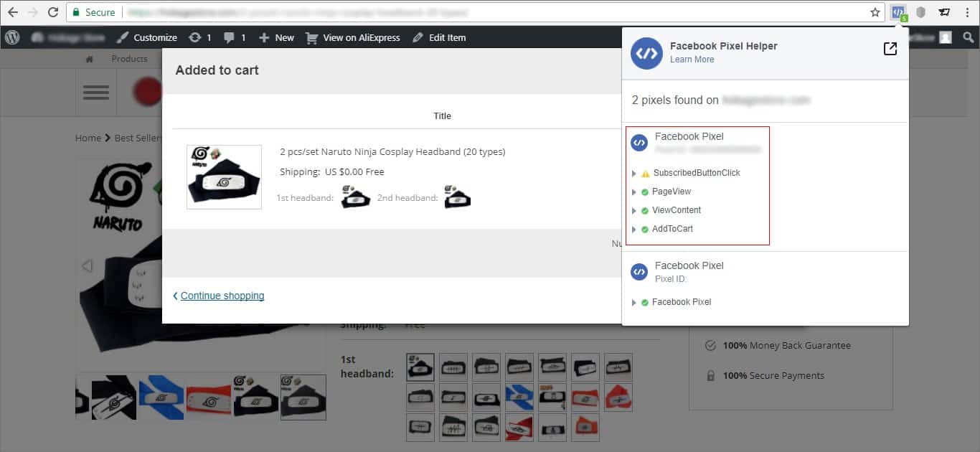The height and width of the screenshot is (452, 980).
Task: Click the 1st headband variant image in cart
Action: pos(356,197)
